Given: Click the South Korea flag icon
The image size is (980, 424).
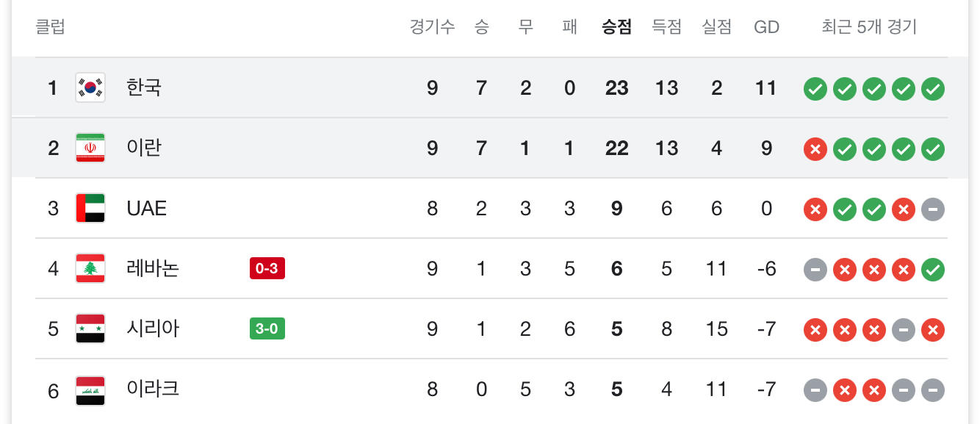Looking at the screenshot, I should [90, 88].
